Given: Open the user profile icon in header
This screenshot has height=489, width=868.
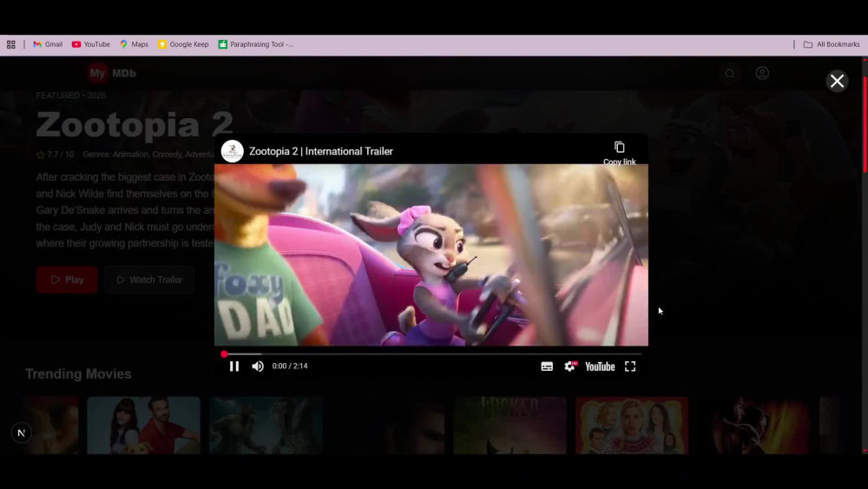Looking at the screenshot, I should 762,73.
